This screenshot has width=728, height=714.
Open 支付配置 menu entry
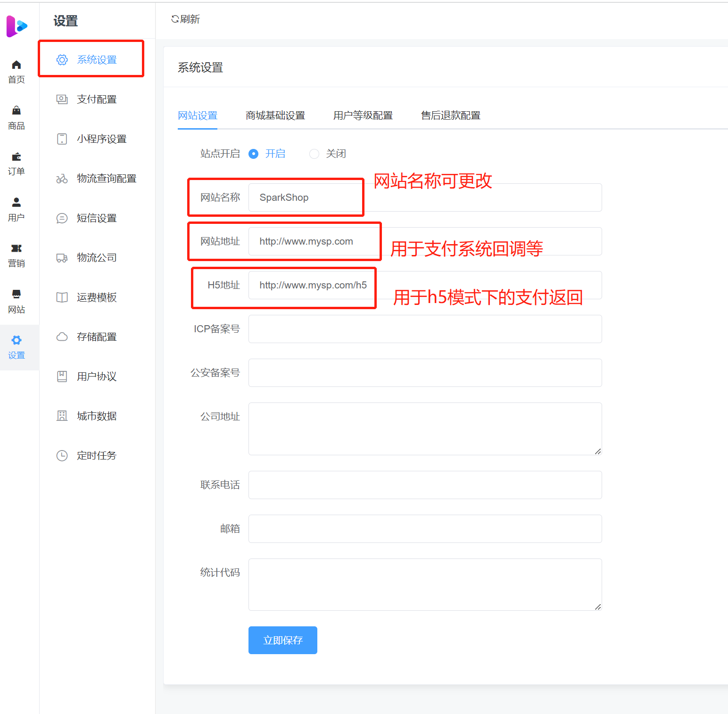tap(98, 99)
